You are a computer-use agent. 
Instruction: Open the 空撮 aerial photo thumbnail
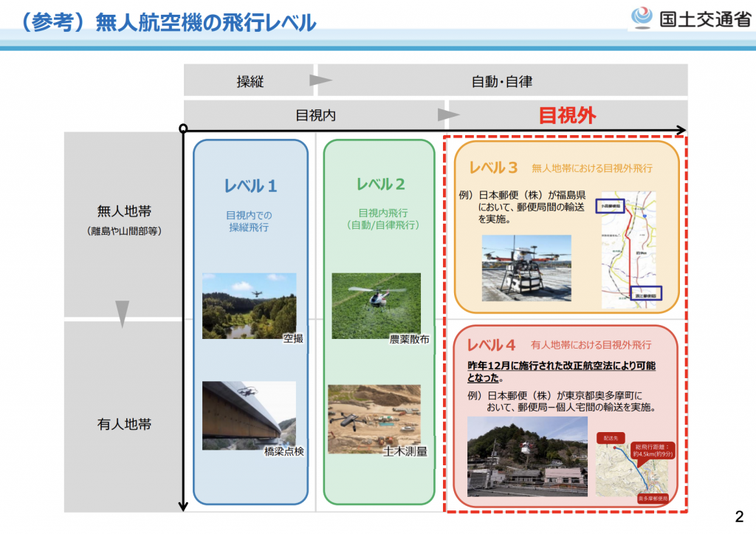[249, 306]
